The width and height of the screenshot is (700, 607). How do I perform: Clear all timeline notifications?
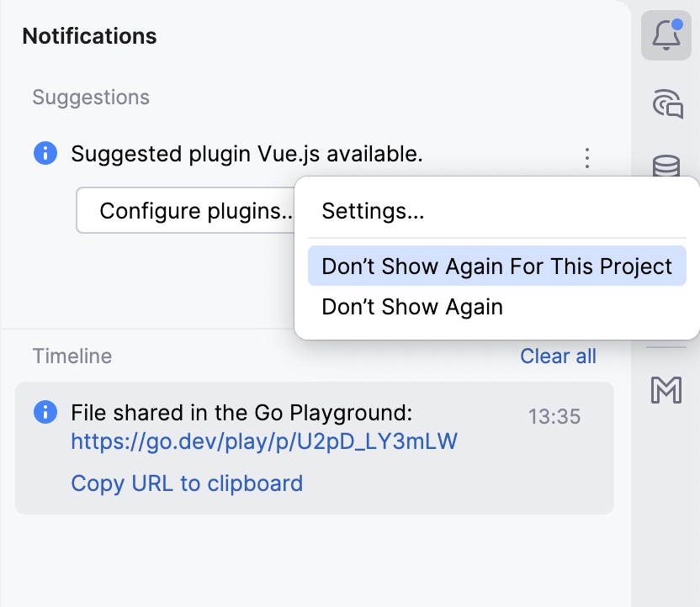558,356
